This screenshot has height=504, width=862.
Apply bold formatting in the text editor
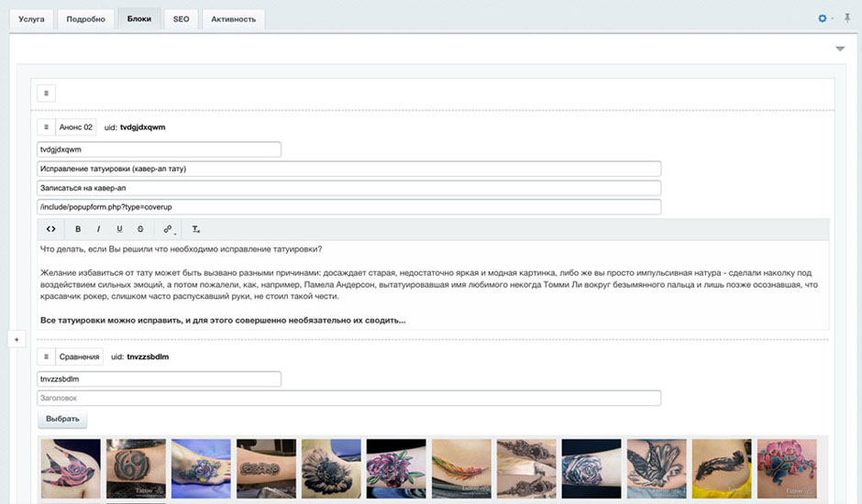(78, 229)
